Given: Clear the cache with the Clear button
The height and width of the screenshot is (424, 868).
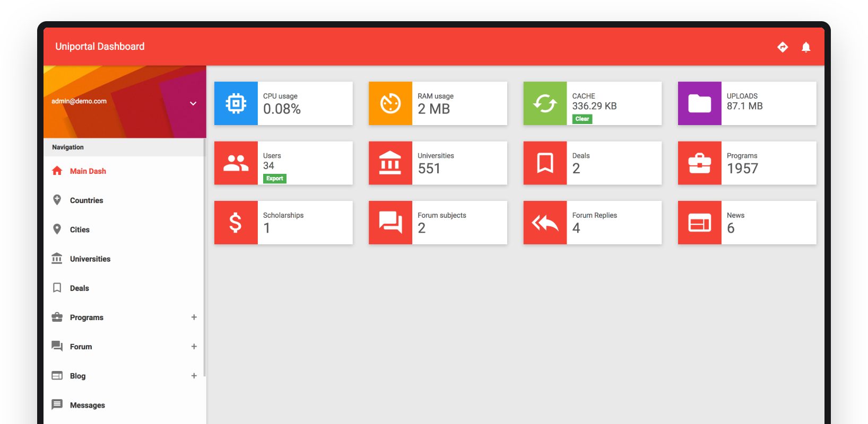Looking at the screenshot, I should [582, 119].
